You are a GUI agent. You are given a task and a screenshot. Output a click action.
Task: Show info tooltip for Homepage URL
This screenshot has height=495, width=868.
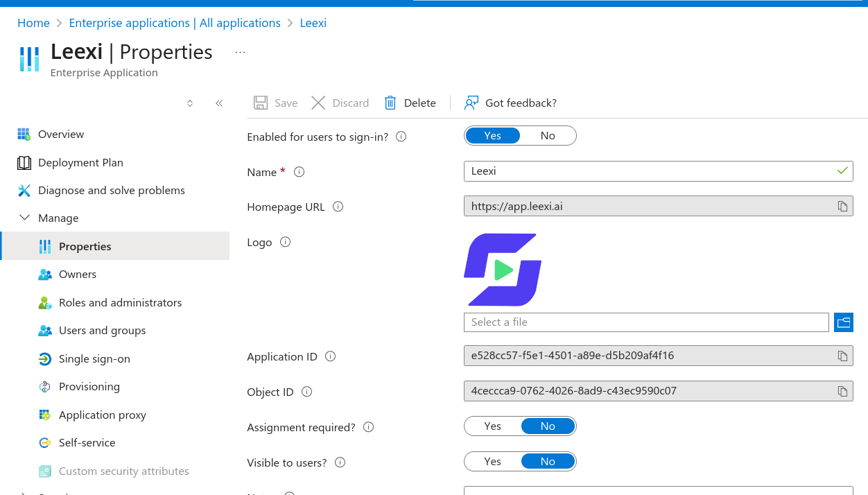click(338, 207)
